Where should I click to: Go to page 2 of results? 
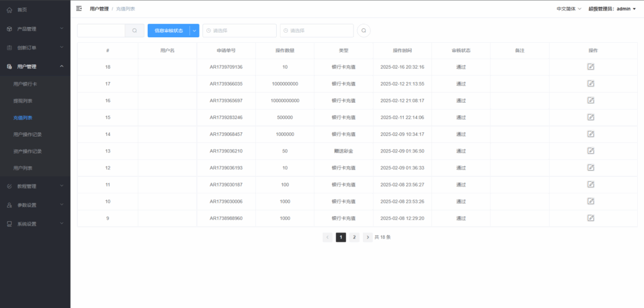(x=354, y=237)
